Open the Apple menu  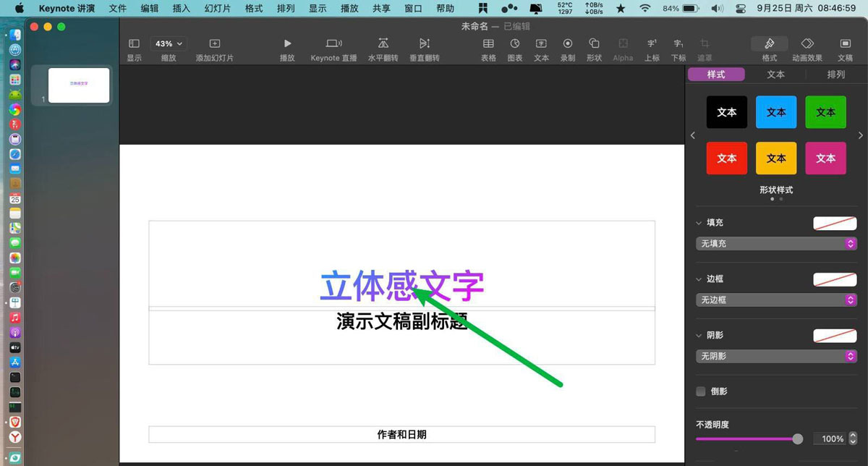pos(20,9)
